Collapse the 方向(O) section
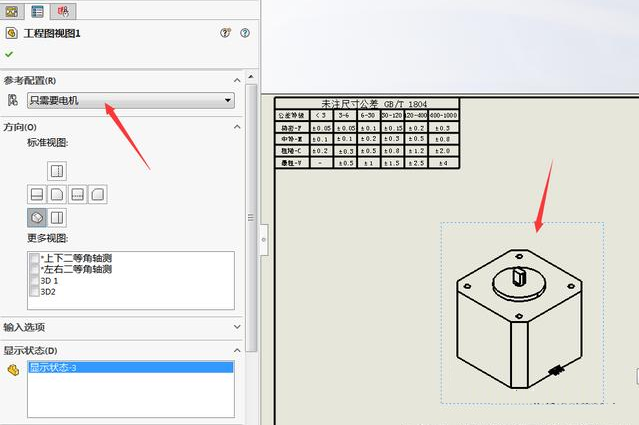 point(237,127)
